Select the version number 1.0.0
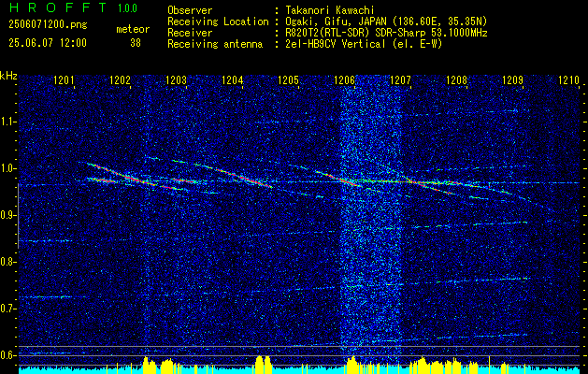 [x=127, y=8]
